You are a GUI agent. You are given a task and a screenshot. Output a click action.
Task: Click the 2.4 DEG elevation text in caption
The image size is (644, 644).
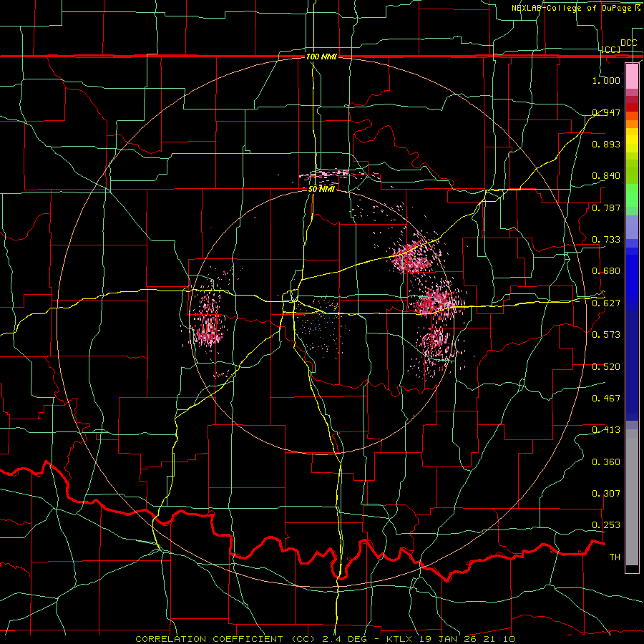click(343, 639)
